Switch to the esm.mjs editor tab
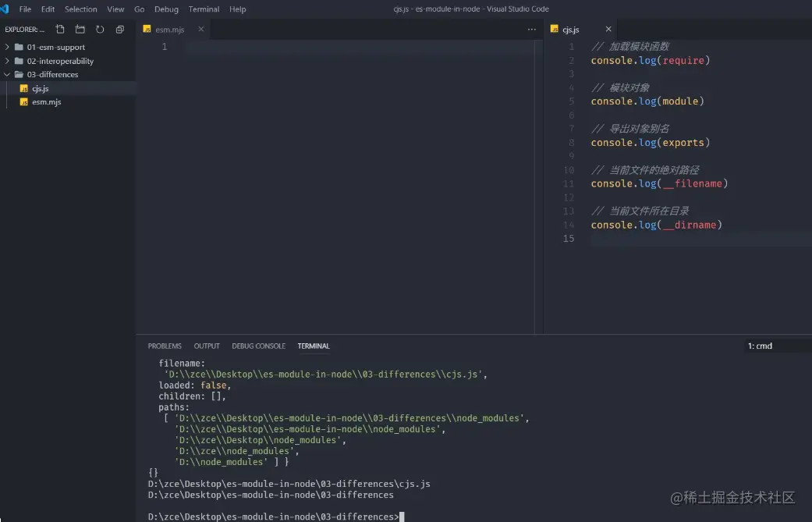812x522 pixels. coord(169,30)
